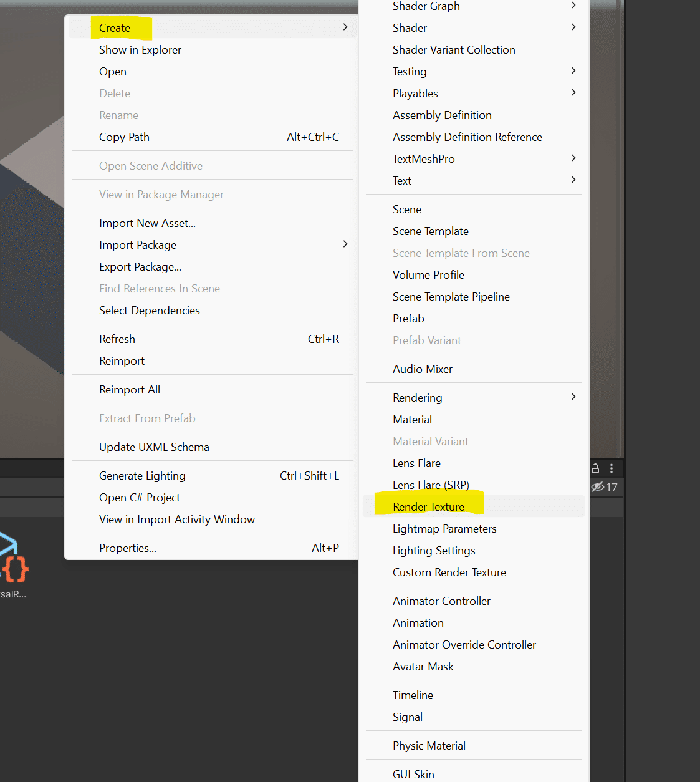Select the Open menu entry
Screen dimensions: 700x782
213,72
